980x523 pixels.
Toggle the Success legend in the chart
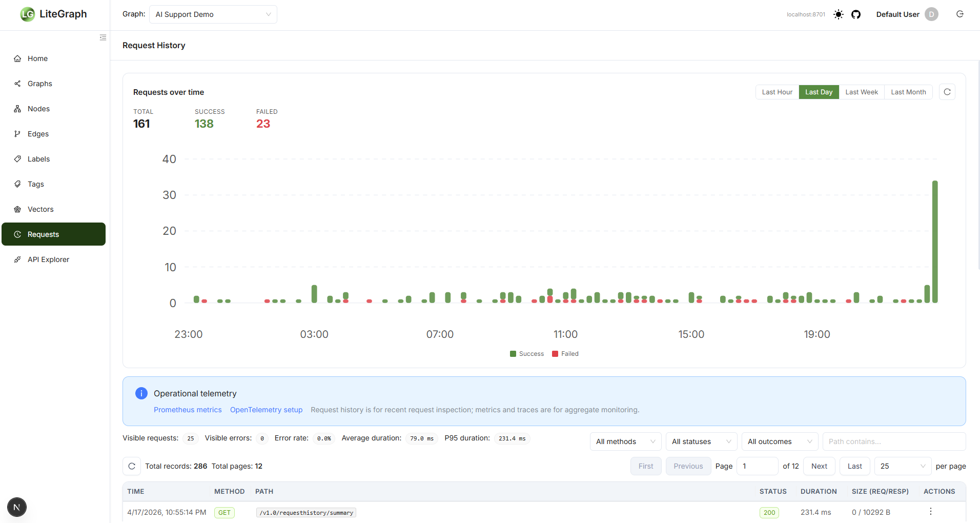click(x=527, y=353)
